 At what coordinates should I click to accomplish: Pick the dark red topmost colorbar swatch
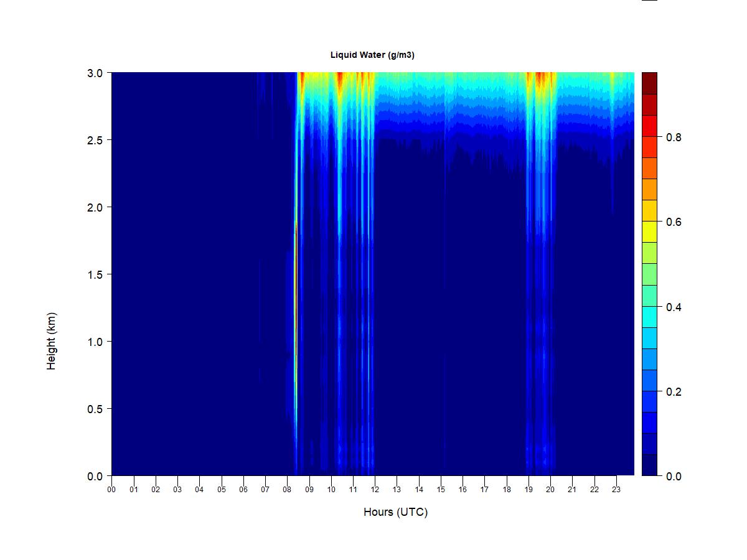pos(649,83)
